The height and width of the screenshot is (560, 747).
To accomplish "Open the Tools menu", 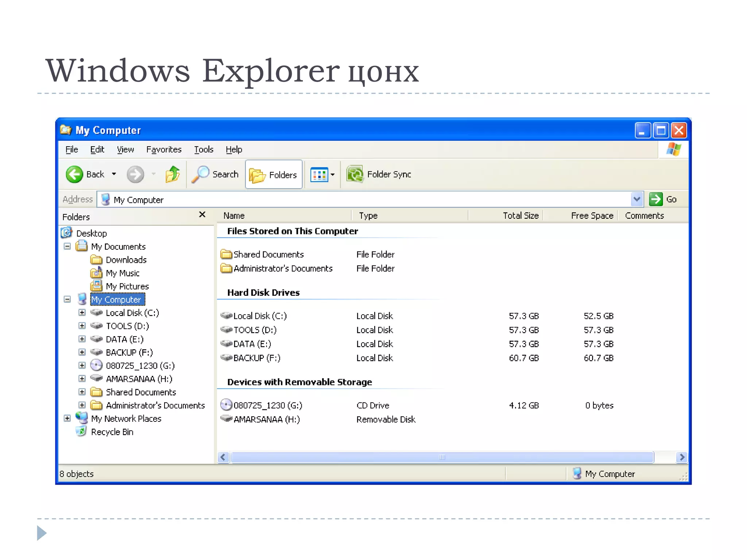I will tap(204, 149).
